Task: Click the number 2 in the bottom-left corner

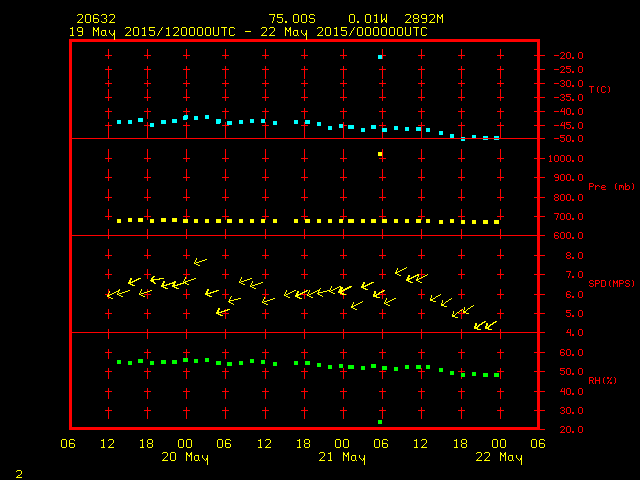Action: [18, 472]
